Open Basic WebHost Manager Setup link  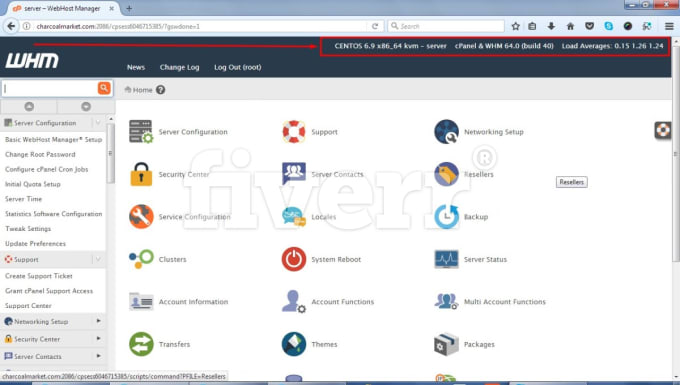53,139
